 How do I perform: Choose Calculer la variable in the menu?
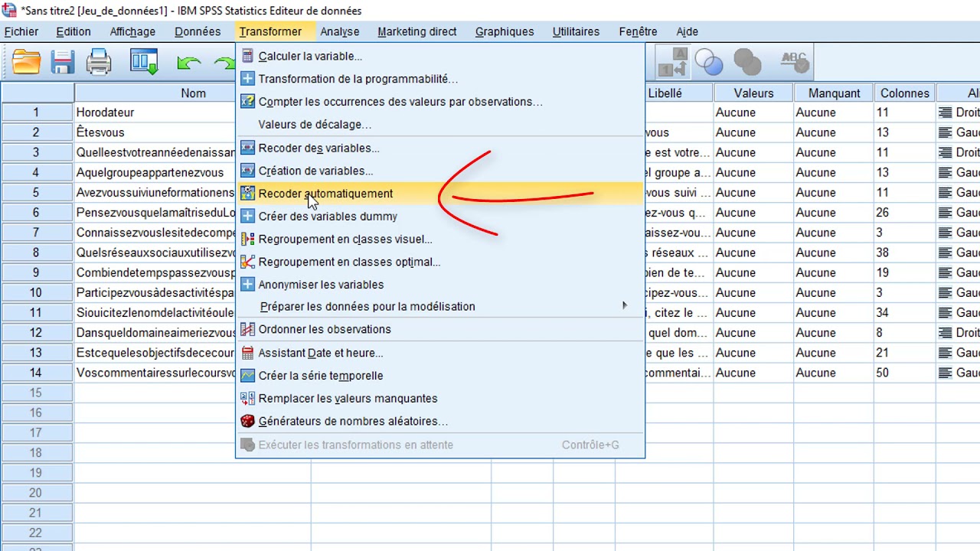(x=439, y=56)
